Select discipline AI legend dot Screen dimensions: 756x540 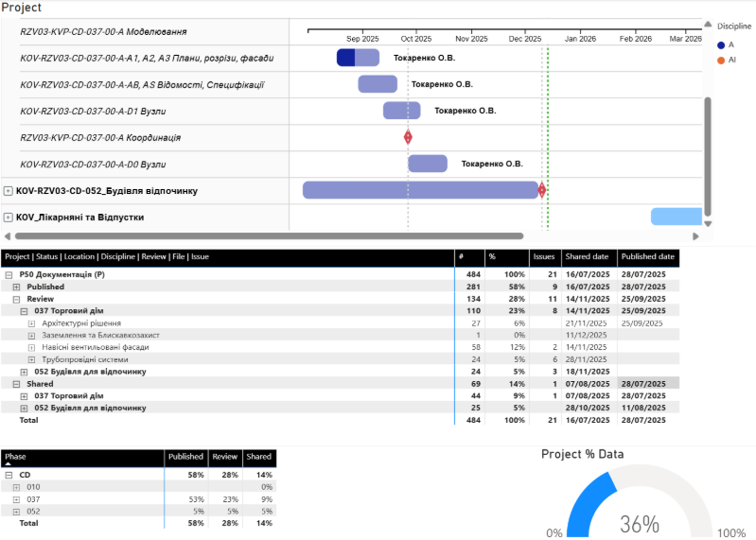(721, 61)
